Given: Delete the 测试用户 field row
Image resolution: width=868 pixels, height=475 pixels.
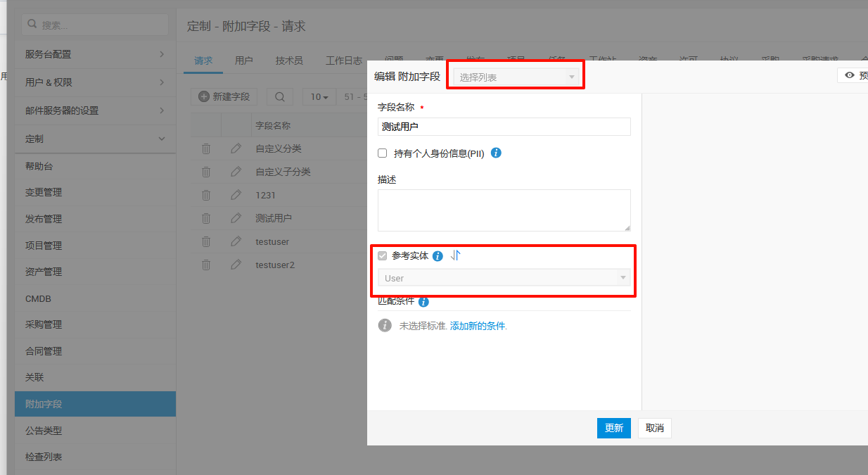Looking at the screenshot, I should coord(206,218).
